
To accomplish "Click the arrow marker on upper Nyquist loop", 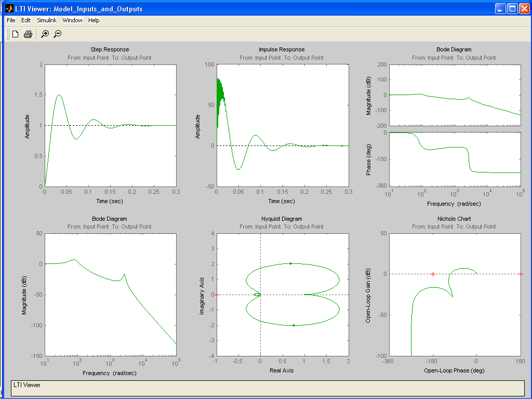I will [x=291, y=263].
